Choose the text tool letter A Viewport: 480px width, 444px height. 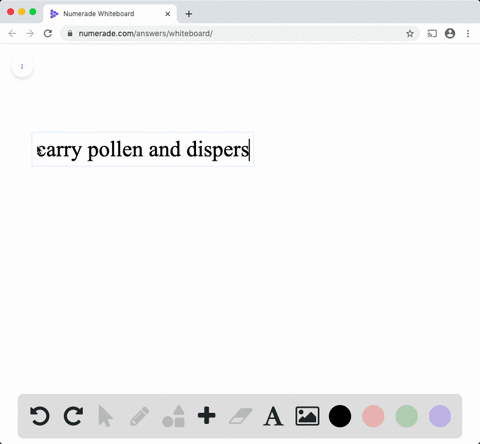pyautogui.click(x=273, y=416)
